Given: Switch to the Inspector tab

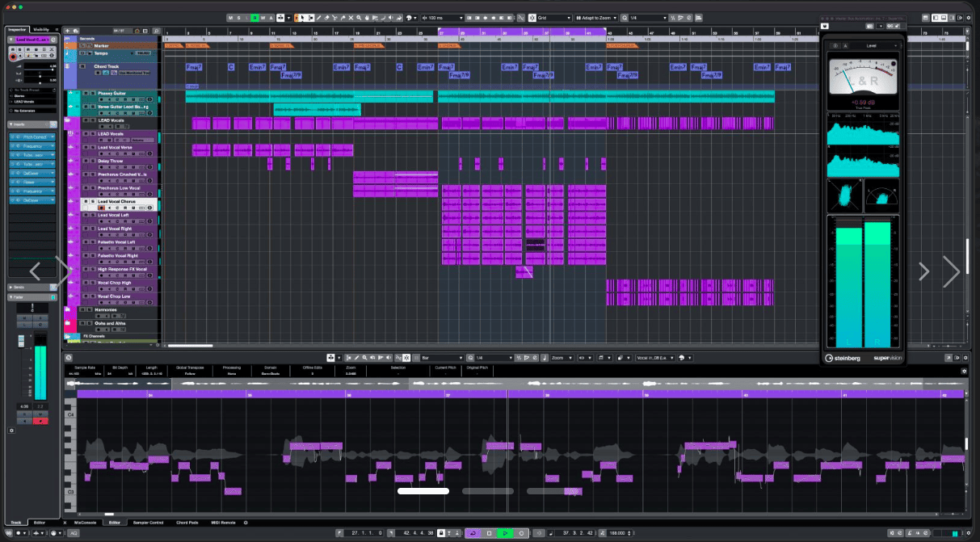Looking at the screenshot, I should coord(18,29).
